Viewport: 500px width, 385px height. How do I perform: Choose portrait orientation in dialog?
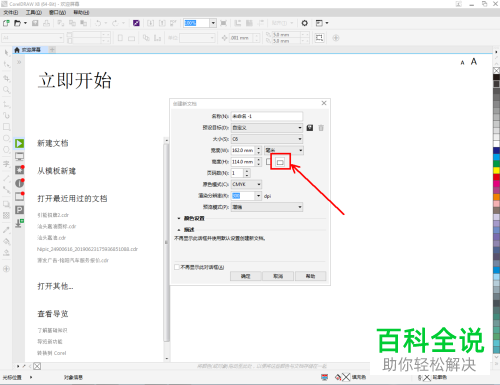click(269, 162)
